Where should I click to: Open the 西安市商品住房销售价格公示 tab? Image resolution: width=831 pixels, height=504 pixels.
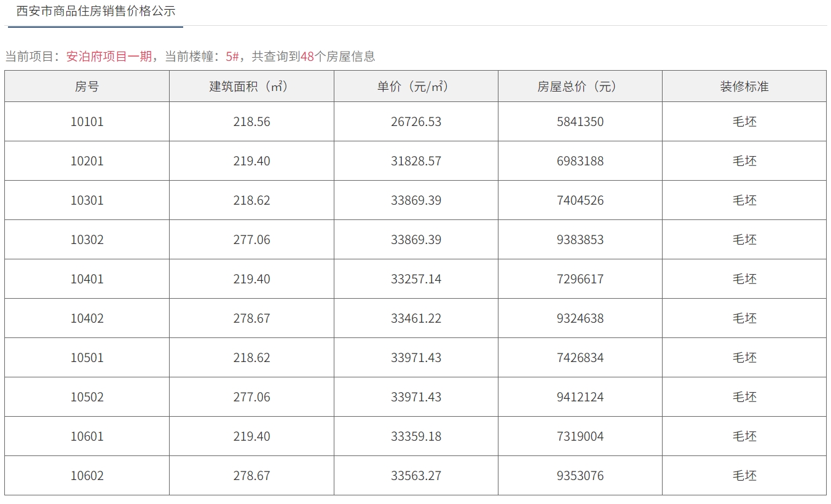coord(95,12)
